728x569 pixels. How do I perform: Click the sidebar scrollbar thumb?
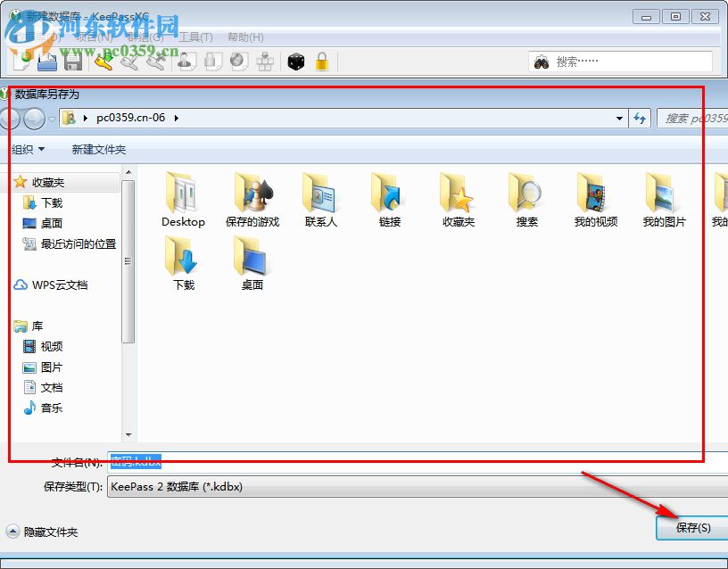tap(128, 261)
